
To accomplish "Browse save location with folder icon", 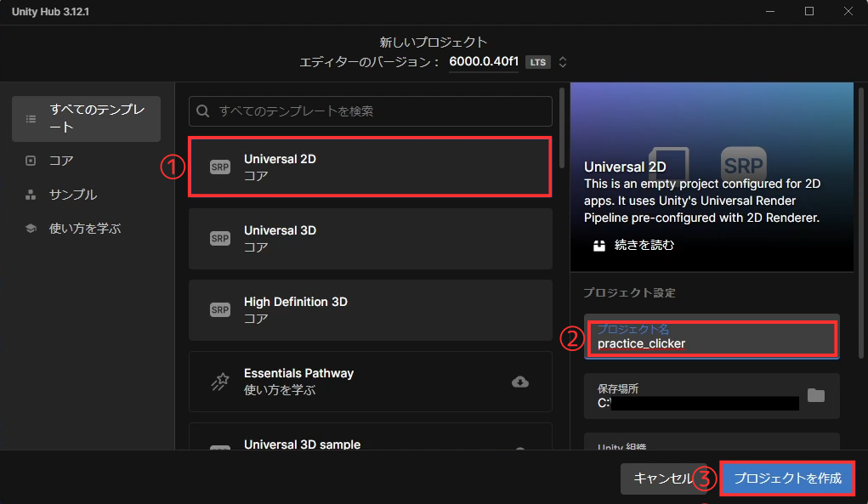I will click(x=816, y=395).
